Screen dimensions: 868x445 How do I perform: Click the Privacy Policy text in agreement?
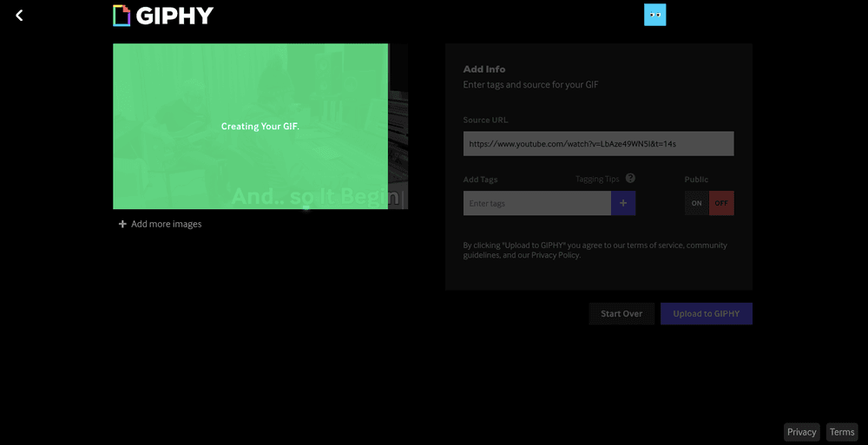pyautogui.click(x=556, y=255)
